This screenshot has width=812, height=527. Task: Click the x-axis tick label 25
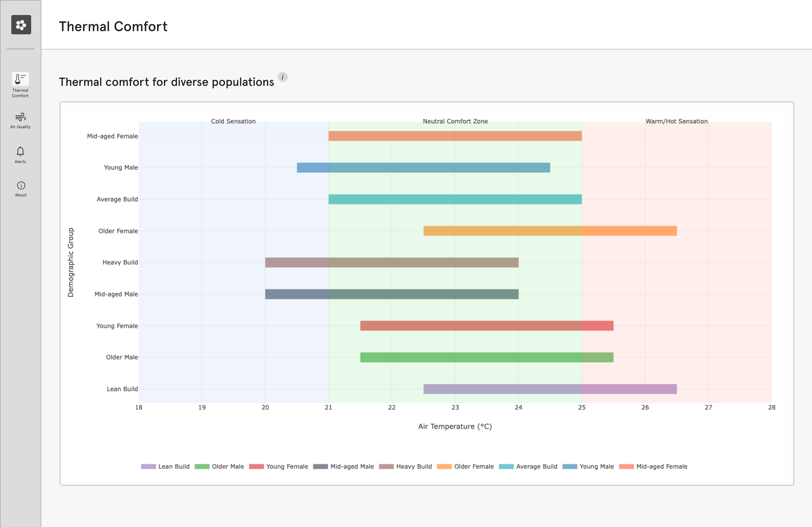click(582, 407)
